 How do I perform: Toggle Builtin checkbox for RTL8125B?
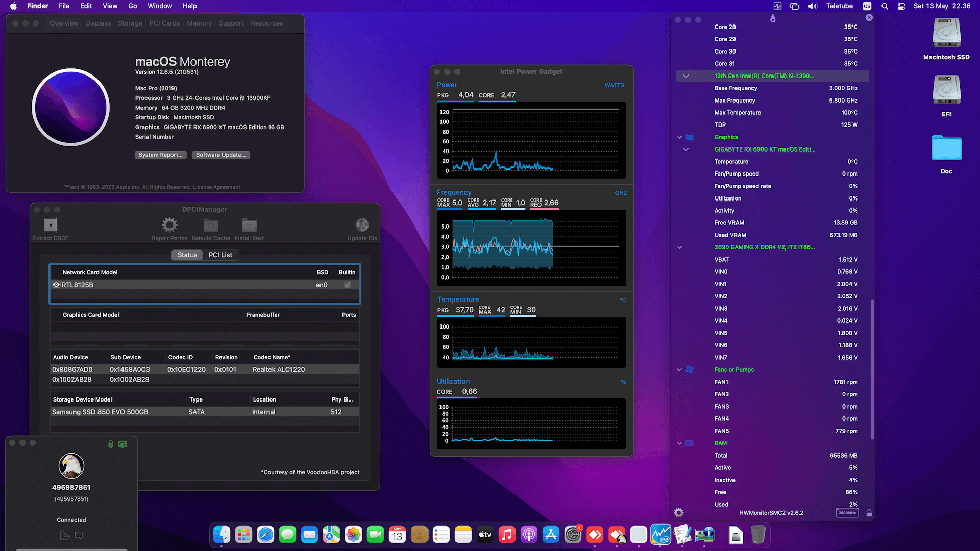347,285
